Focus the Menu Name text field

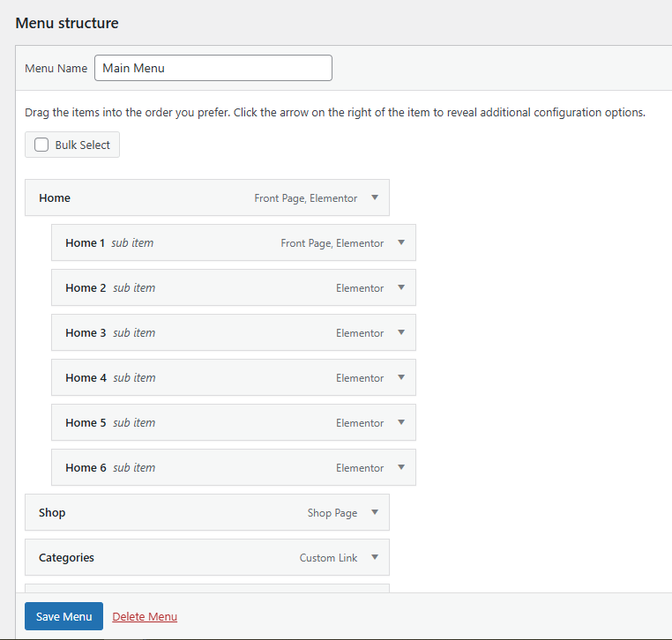click(213, 68)
